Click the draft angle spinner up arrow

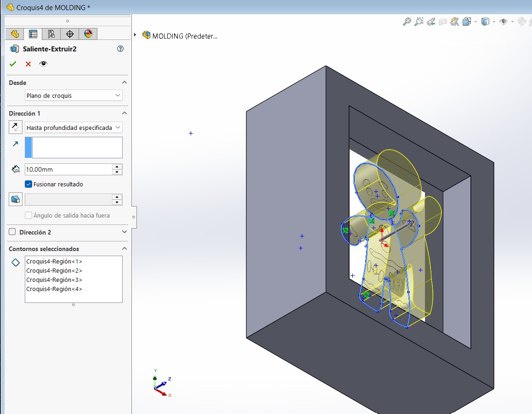click(117, 197)
